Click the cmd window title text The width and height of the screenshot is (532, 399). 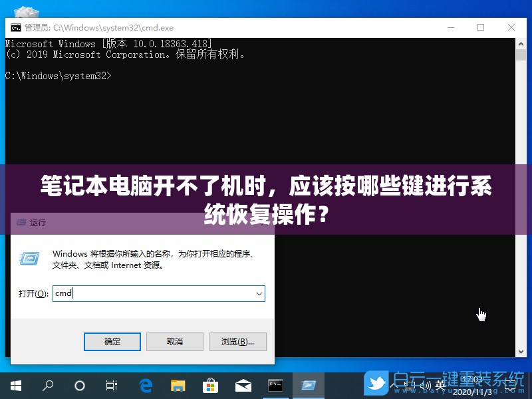98,28
